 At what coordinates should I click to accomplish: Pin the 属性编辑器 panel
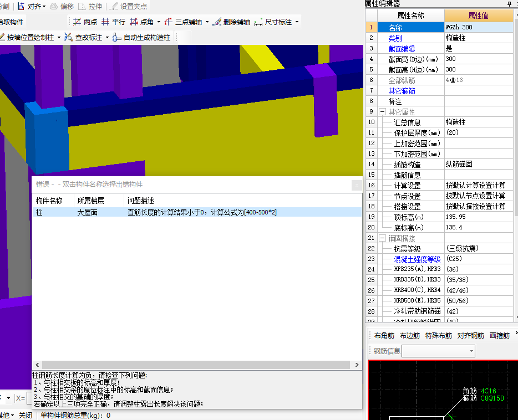tap(509, 4)
